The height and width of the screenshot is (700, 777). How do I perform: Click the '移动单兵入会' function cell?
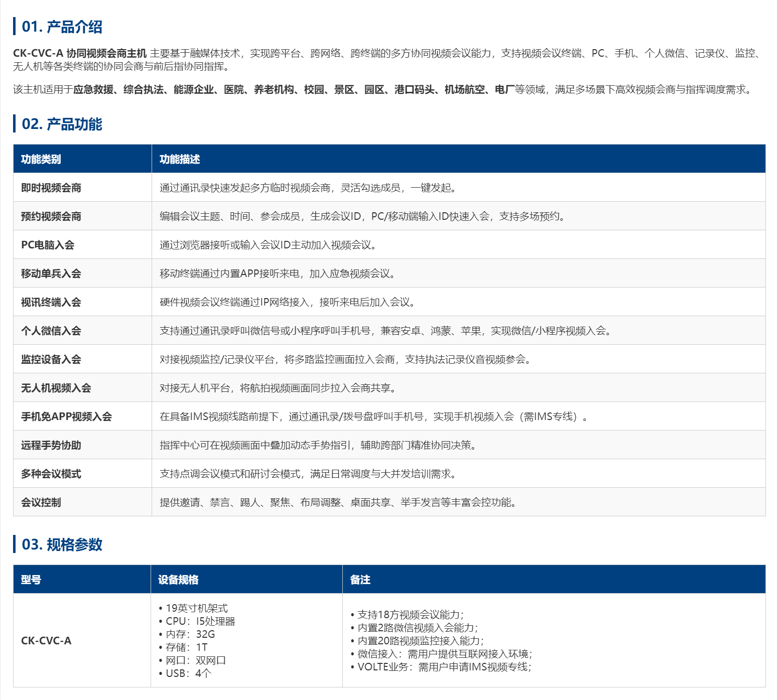click(51, 273)
